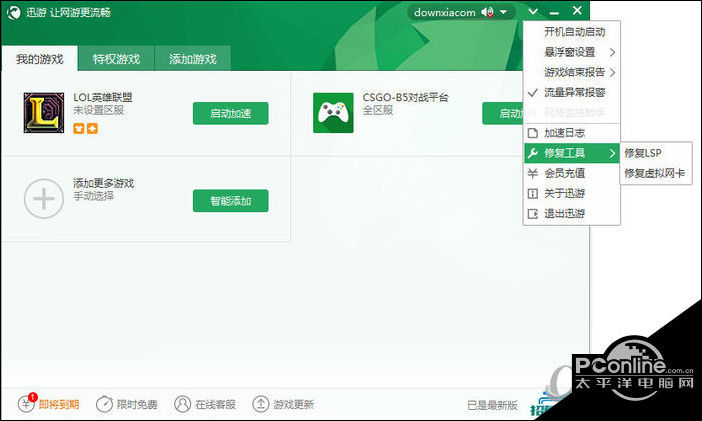Close the Xunyou window
Viewport: 702px width, 421px height.
(577, 10)
